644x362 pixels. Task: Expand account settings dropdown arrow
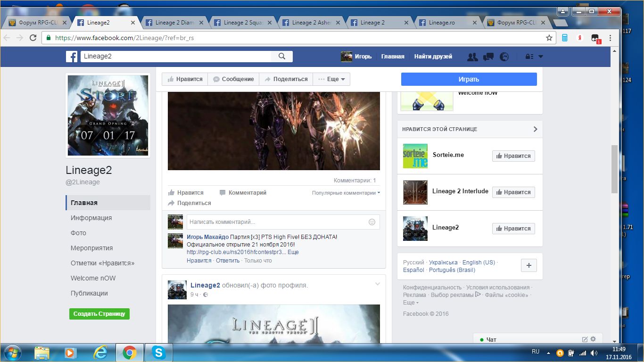541,57
